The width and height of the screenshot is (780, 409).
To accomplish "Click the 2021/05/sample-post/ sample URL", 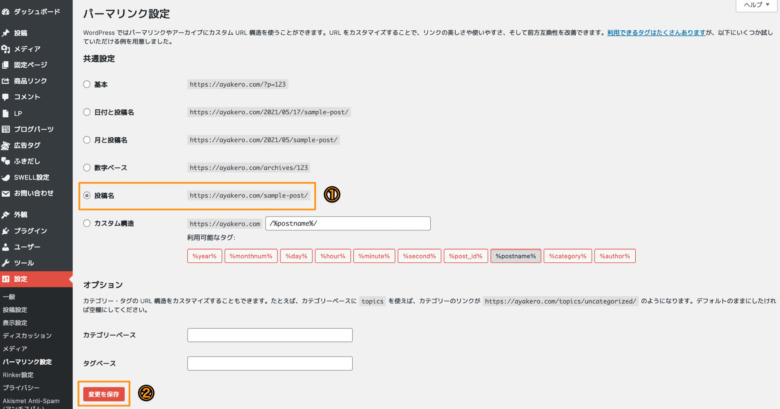I will pyautogui.click(x=264, y=140).
